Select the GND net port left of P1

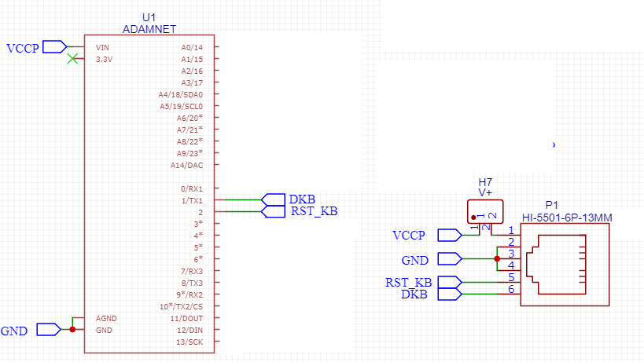pyautogui.click(x=449, y=258)
